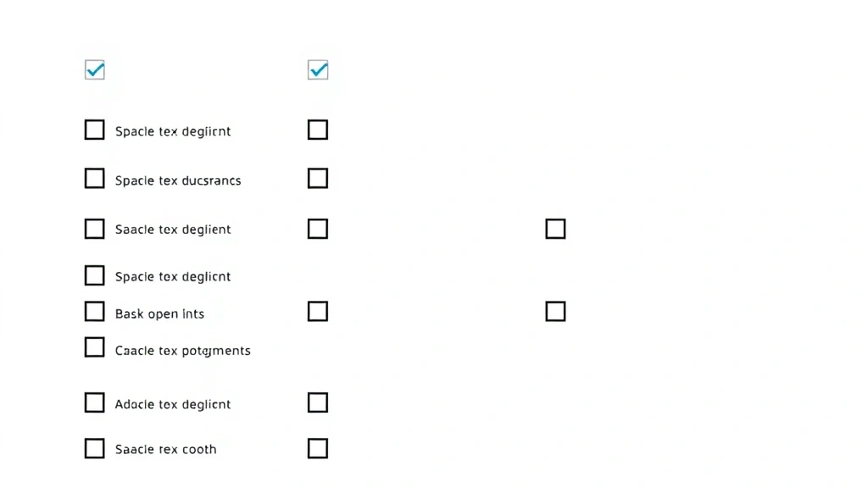Screen dimensions: 868x488
Task: Enable the 'Saacle tex deglient' checkbox
Action: click(95, 229)
